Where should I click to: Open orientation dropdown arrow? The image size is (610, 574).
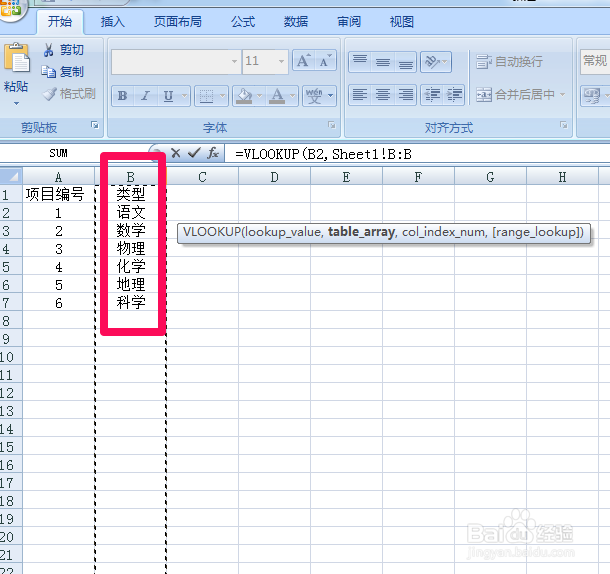[445, 61]
